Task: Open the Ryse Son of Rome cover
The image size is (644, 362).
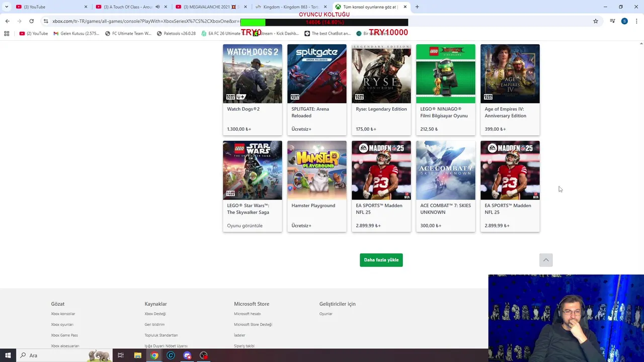Action: (x=381, y=73)
